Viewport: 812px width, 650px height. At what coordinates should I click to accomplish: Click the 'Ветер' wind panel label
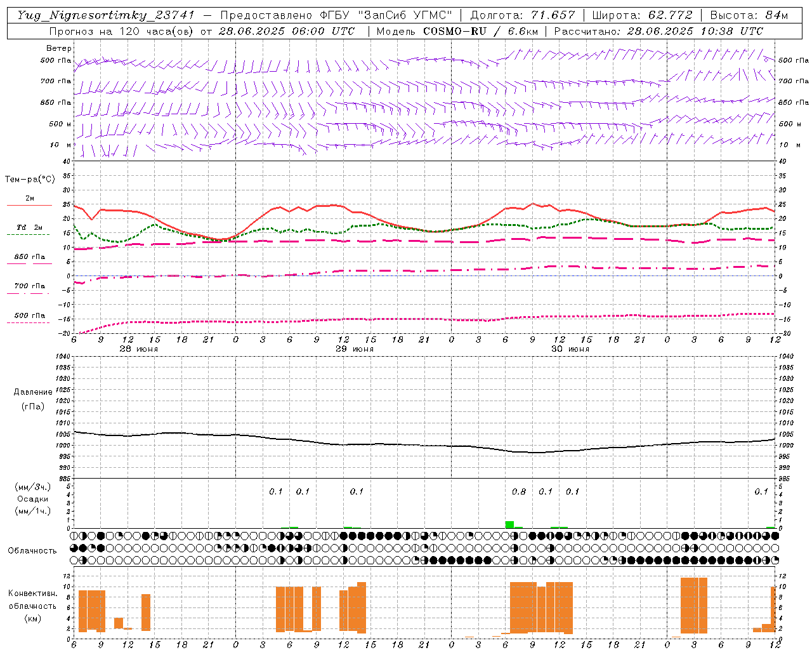point(58,48)
